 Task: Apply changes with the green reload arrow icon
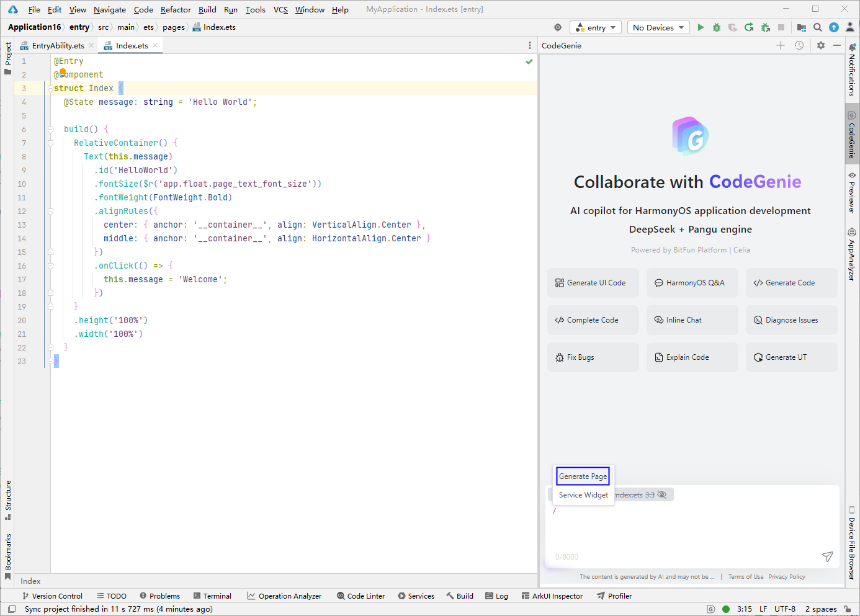pyautogui.click(x=749, y=27)
